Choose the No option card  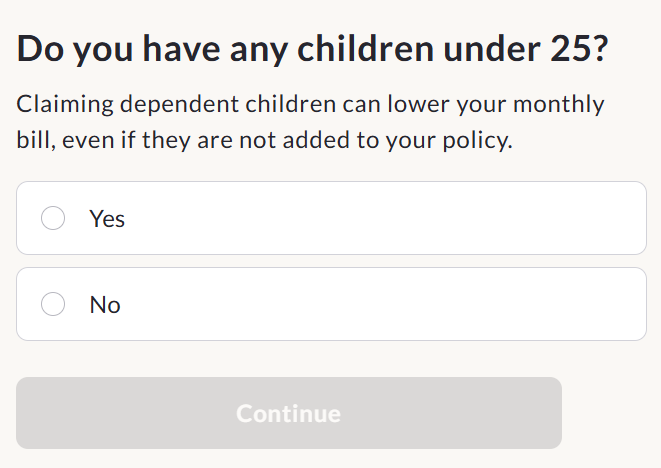[331, 304]
